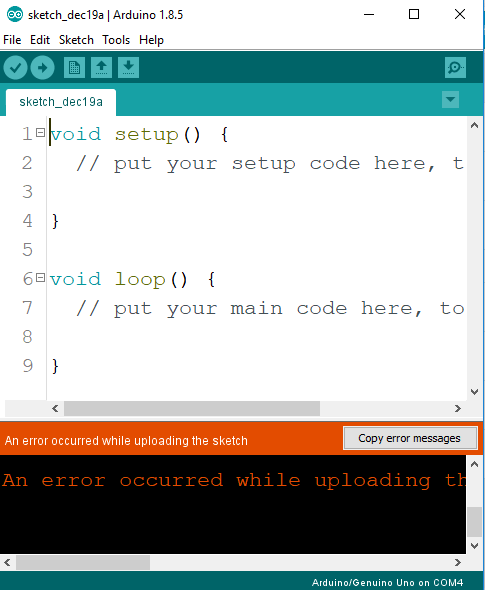Minimize the Arduino window
485x590 pixels.
369,15
